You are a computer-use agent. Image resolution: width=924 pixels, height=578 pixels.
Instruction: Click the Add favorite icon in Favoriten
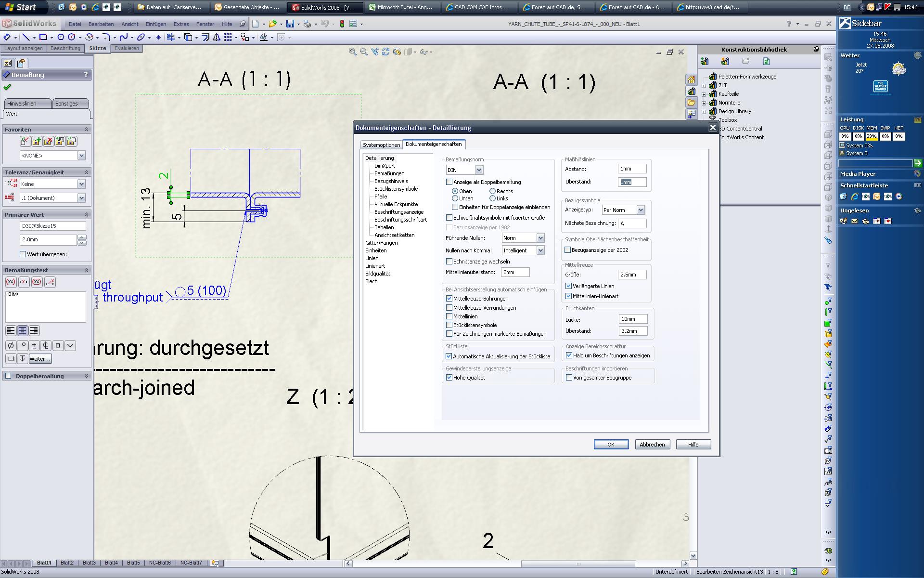[x=37, y=141]
